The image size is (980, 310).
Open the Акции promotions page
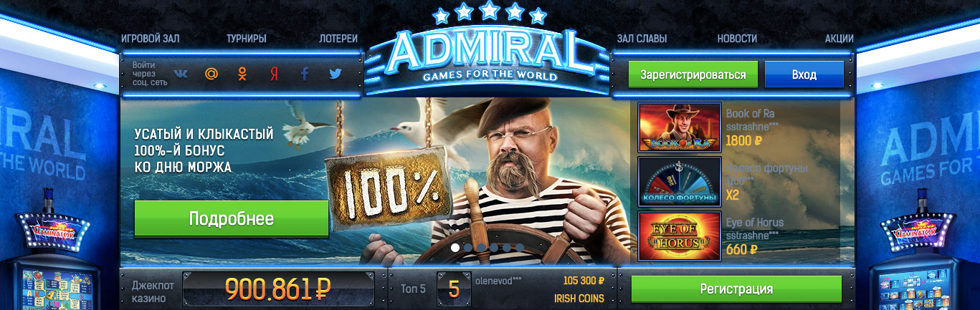839,39
